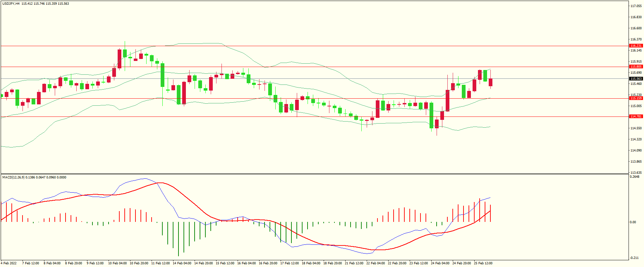Image resolution: width=644 pixels, height=267 pixels.
Task: Click the 24 Feb 04:00 time label
Action: point(440,263)
